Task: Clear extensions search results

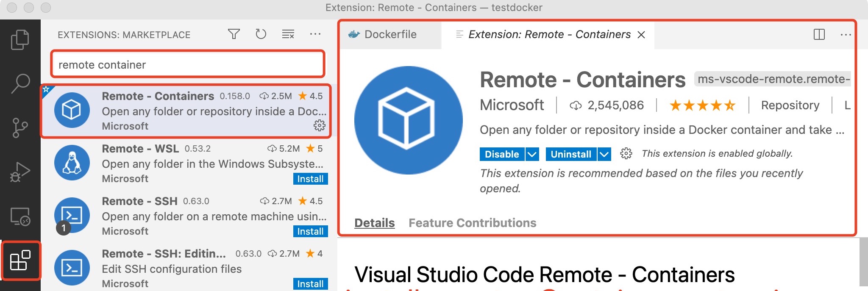Action: (288, 34)
